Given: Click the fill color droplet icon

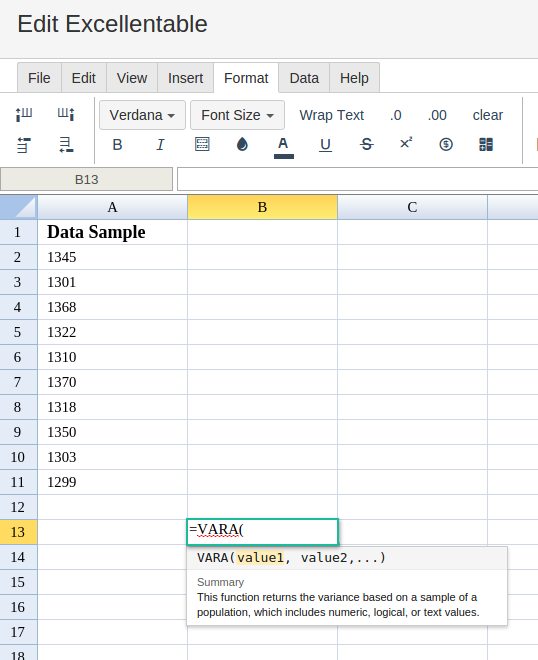Looking at the screenshot, I should point(242,144).
